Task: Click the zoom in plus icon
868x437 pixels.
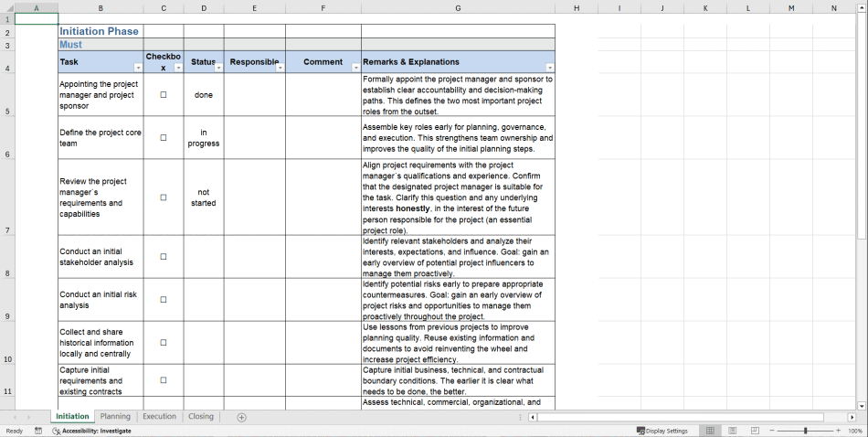Action: [838, 431]
